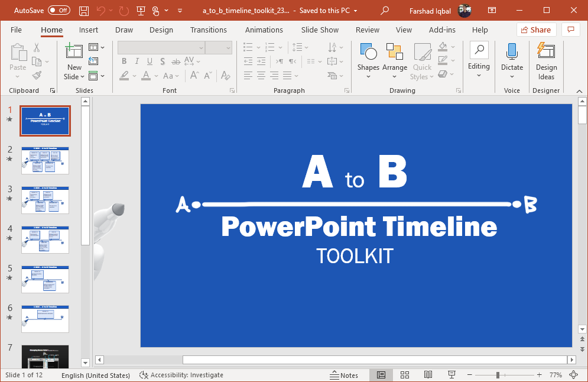The width and height of the screenshot is (588, 382).
Task: Fit slide to current window
Action: [573, 375]
